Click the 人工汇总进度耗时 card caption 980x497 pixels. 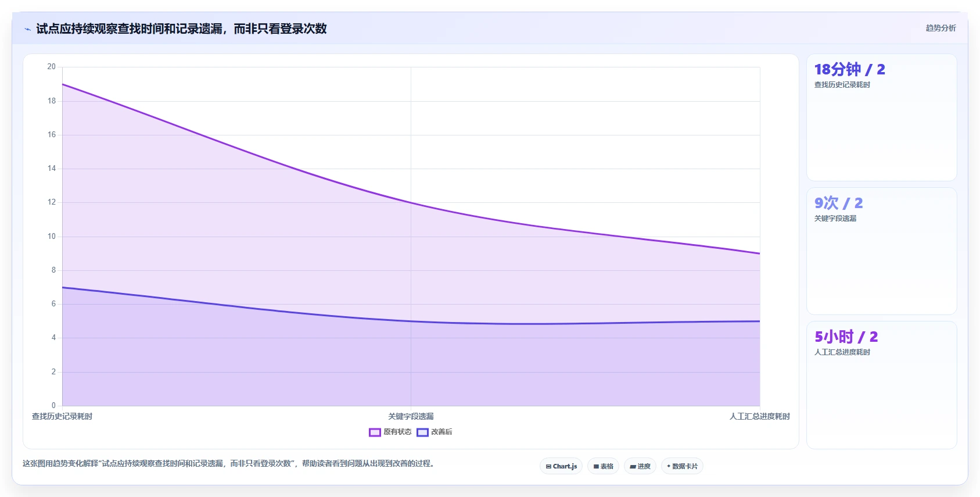point(842,352)
